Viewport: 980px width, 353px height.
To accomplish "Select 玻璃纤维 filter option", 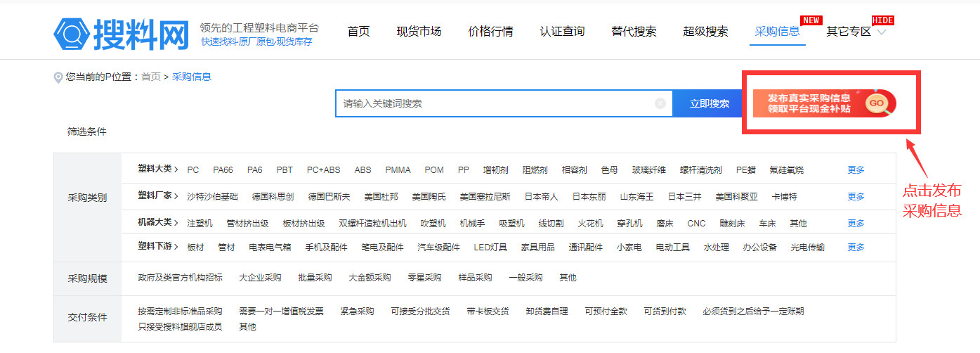I will click(648, 169).
